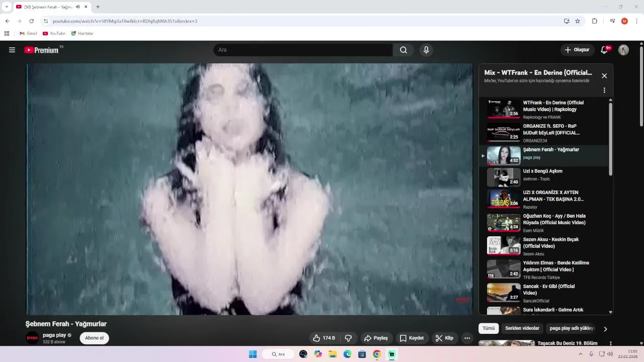Open the YouTube account avatar menu
The image size is (644, 362).
coord(623,50)
